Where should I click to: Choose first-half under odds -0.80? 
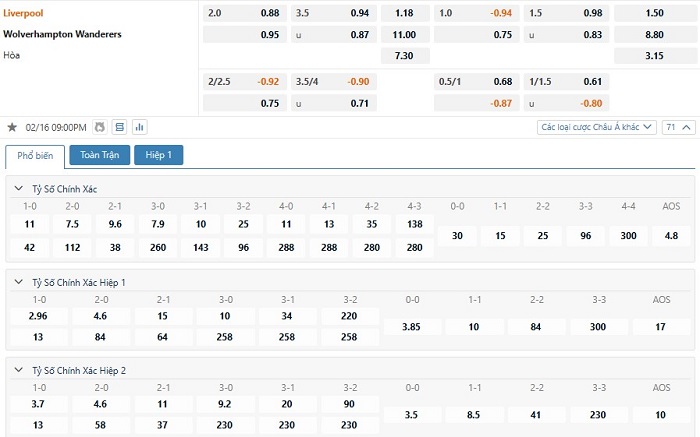567,103
